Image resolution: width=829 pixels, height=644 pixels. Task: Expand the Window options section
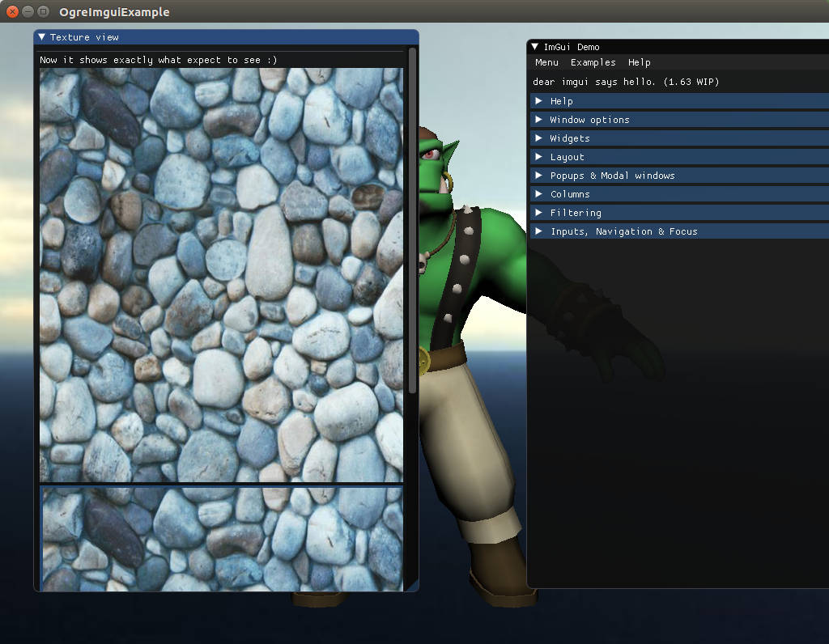point(679,120)
